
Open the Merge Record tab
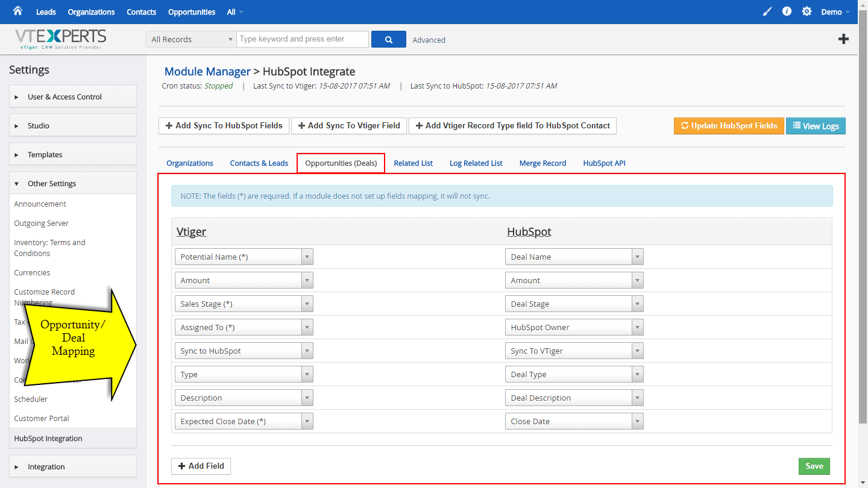[x=542, y=163]
